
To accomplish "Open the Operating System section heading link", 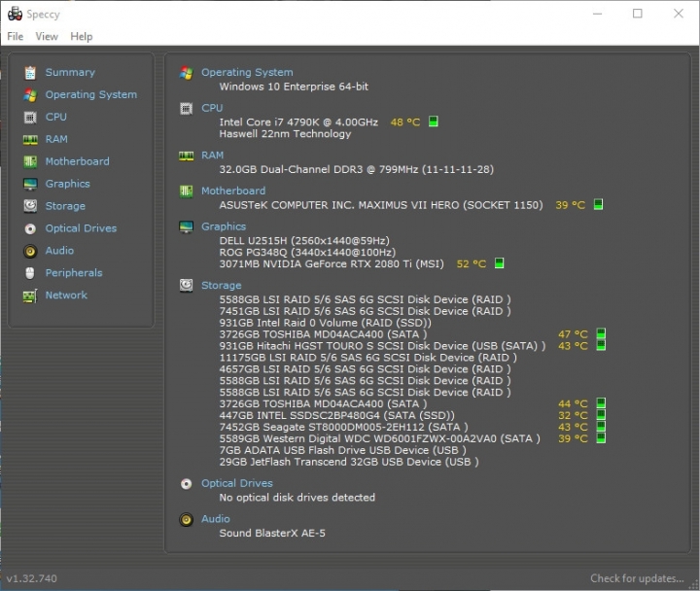I will click(247, 72).
